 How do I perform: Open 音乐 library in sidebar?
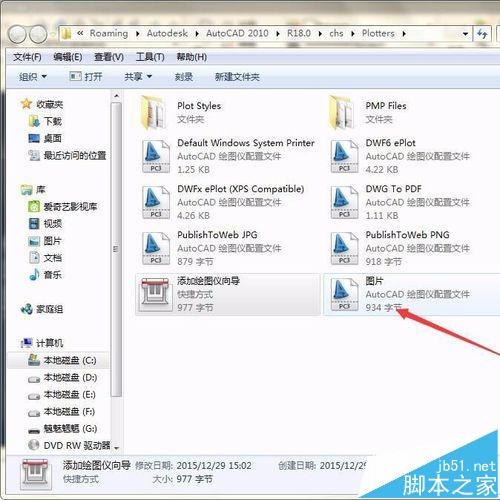[x=45, y=275]
